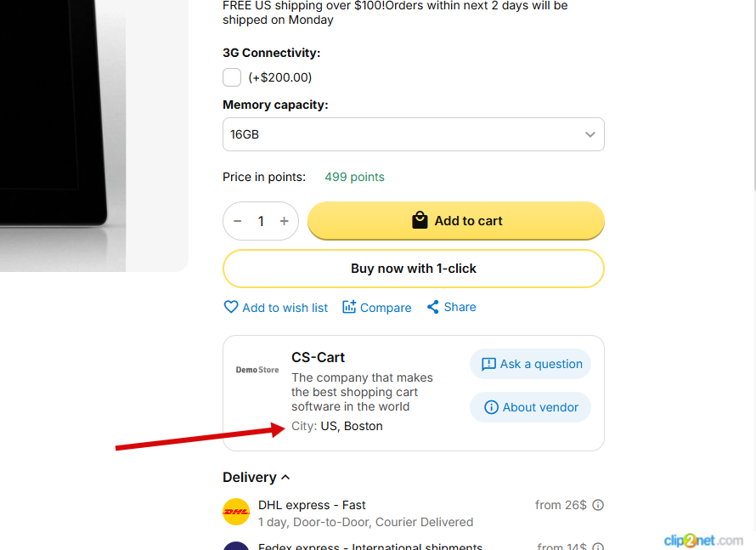Click Ask a question button
This screenshot has height=550, width=756.
pos(531,364)
